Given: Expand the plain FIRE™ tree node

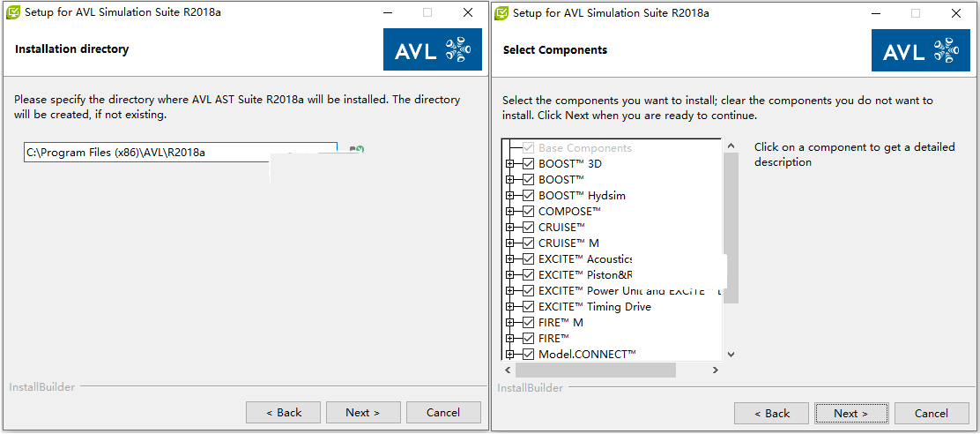Looking at the screenshot, I should coord(510,339).
